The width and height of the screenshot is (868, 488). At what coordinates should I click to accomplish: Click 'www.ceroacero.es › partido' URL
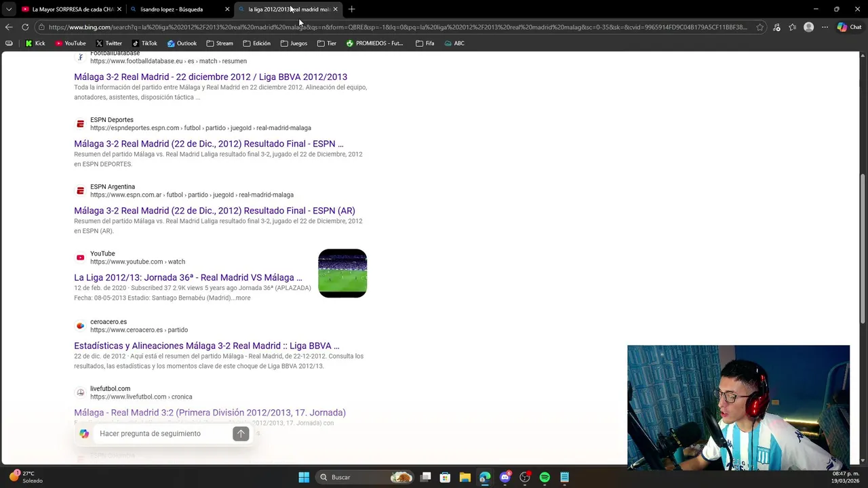coord(139,330)
